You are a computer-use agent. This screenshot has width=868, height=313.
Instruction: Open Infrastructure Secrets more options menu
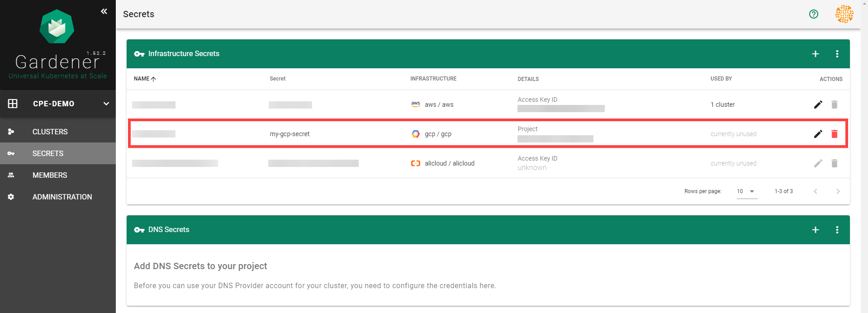coord(837,54)
